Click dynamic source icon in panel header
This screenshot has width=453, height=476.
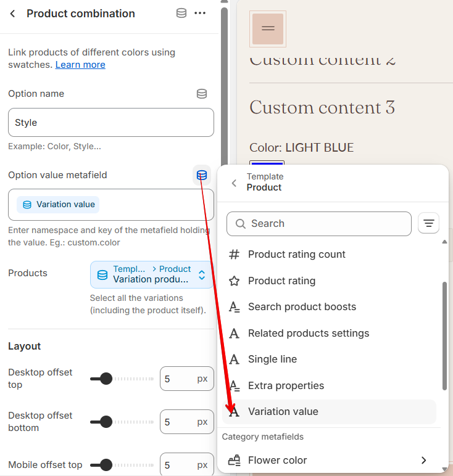coord(181,13)
